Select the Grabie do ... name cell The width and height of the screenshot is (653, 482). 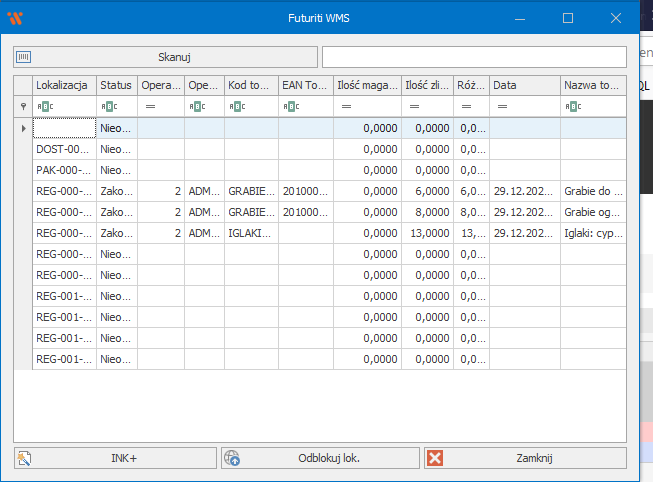pyautogui.click(x=593, y=191)
